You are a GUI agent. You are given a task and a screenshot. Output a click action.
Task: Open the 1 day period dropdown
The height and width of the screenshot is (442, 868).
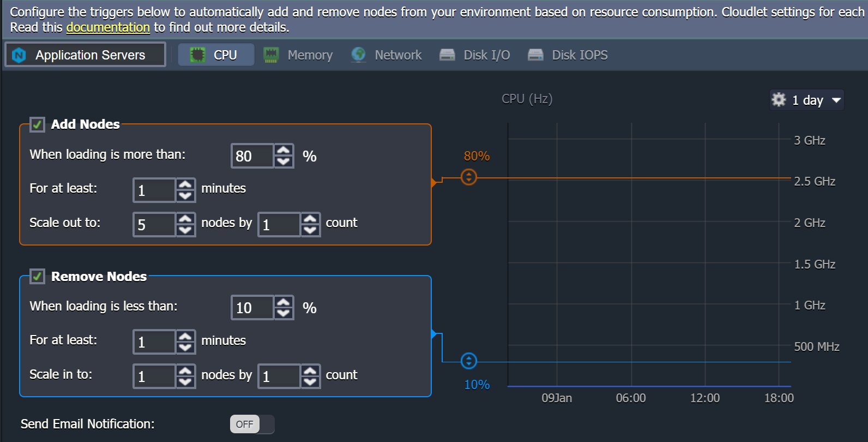tap(815, 100)
